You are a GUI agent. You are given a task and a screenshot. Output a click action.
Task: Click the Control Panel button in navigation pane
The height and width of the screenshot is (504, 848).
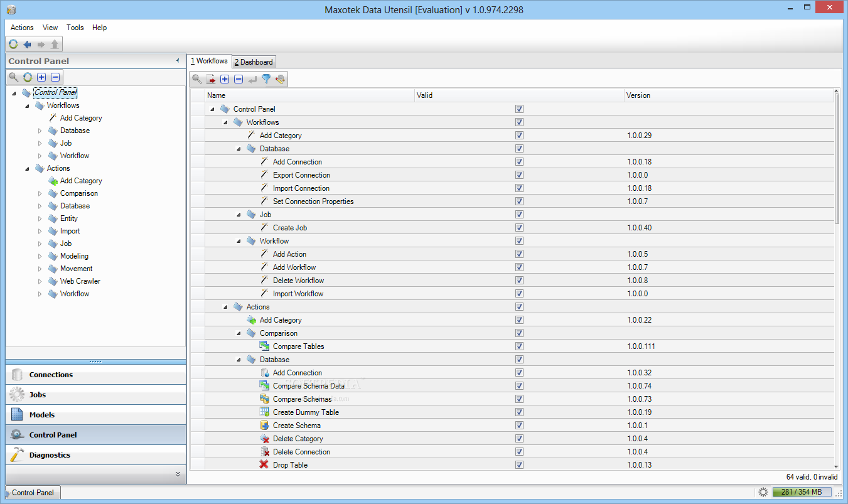click(x=96, y=435)
